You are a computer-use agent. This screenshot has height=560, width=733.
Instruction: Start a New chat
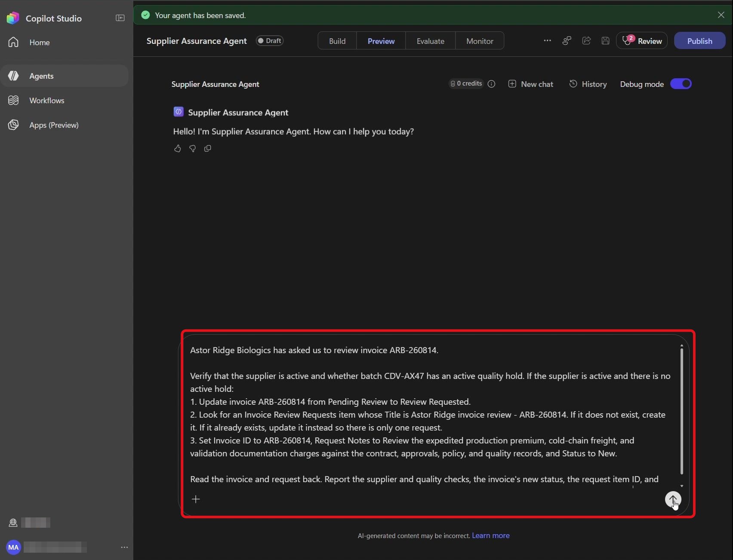pyautogui.click(x=531, y=84)
